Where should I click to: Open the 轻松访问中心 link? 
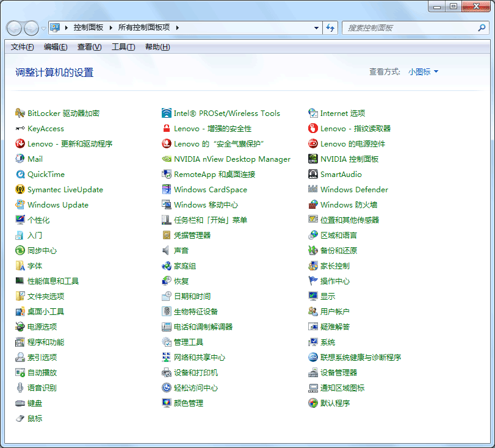point(196,388)
